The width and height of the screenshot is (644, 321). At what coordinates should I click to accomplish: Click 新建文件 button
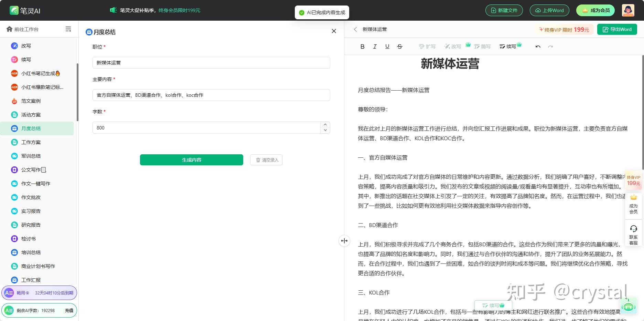[x=504, y=10]
